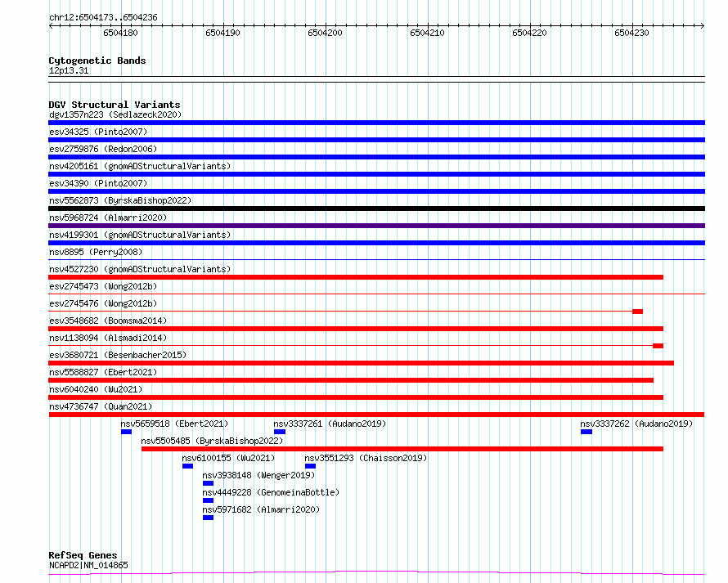Click the red bar under nsv4527230
The image size is (728, 583).
356,277
